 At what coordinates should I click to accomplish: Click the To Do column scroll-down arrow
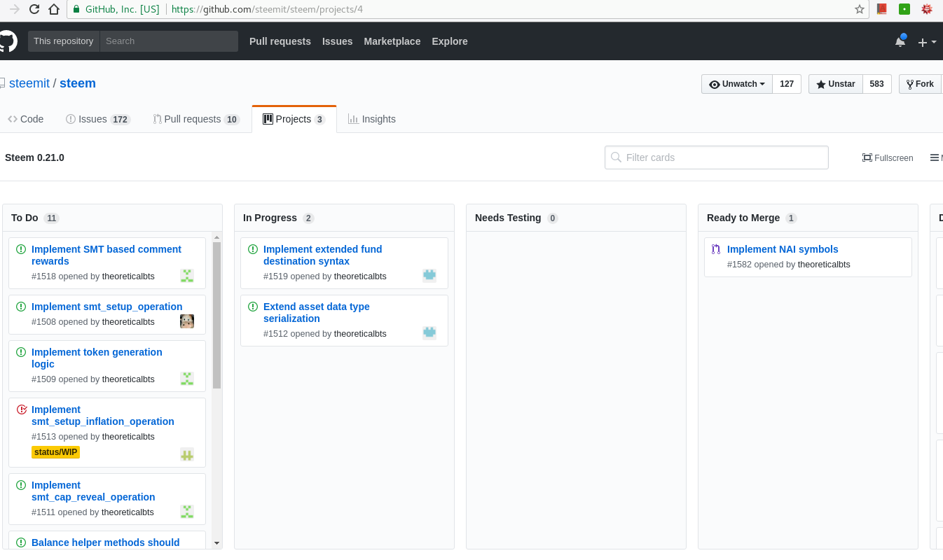(216, 543)
